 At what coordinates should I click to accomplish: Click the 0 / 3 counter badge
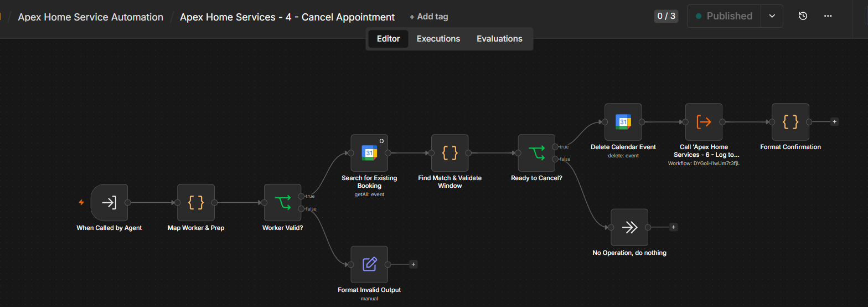[x=666, y=16]
